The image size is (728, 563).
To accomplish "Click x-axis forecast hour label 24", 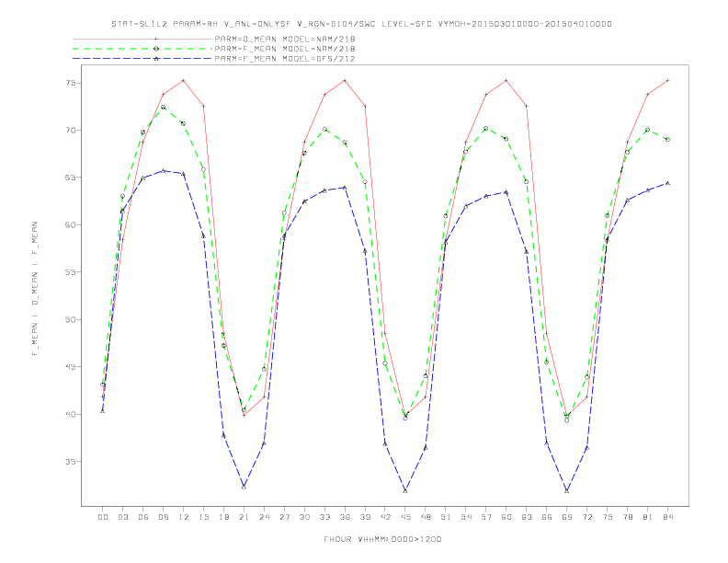I will (264, 517).
